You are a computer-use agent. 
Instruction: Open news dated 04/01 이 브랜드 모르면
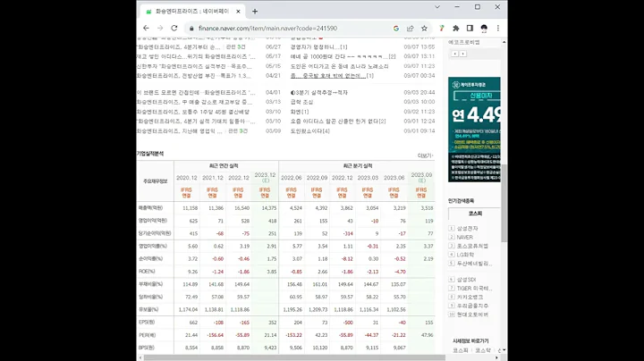point(196,93)
